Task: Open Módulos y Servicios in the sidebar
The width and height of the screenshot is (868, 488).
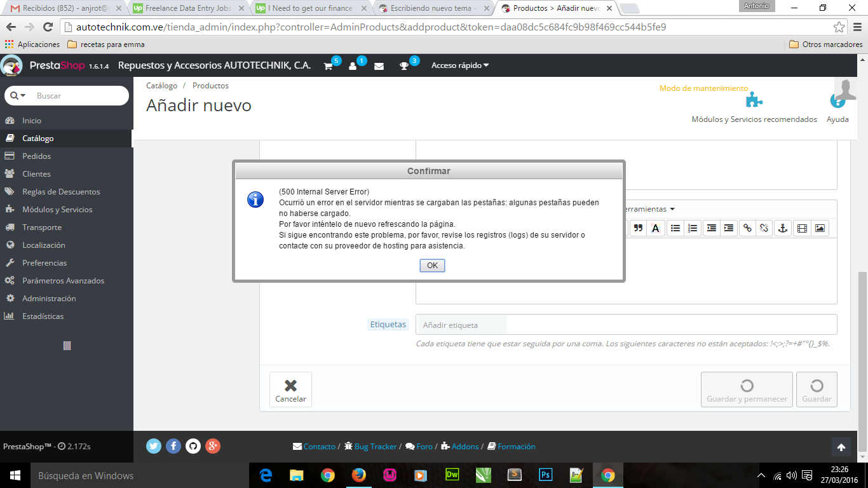Action: tap(67, 209)
